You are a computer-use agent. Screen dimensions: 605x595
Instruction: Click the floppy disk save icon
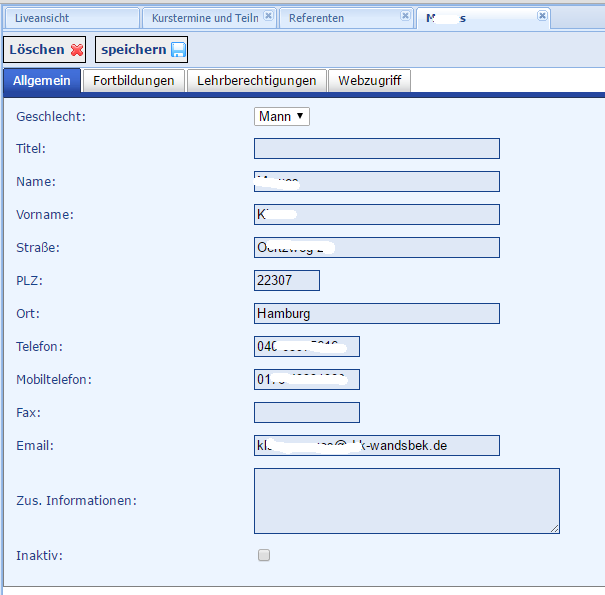click(178, 50)
